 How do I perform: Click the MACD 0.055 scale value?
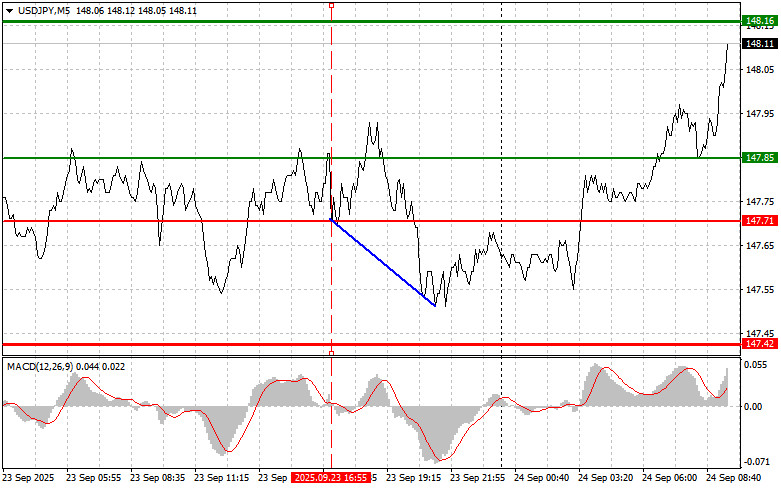(x=756, y=365)
